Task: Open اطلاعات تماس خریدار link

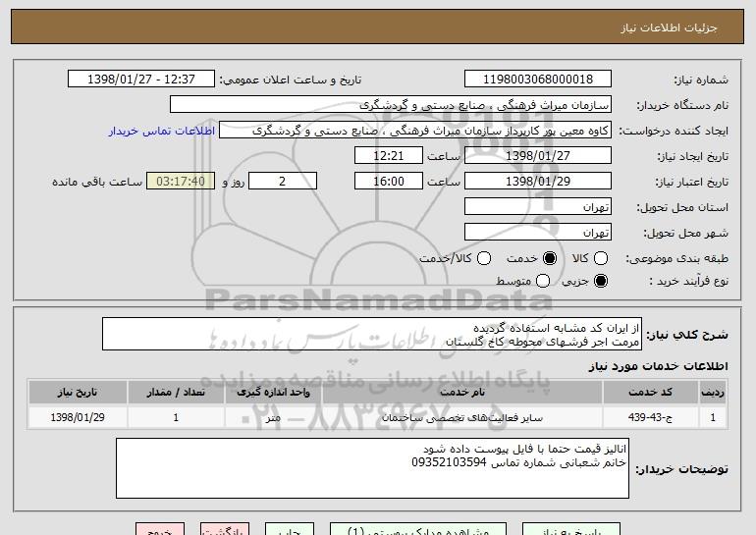Action: point(162,131)
